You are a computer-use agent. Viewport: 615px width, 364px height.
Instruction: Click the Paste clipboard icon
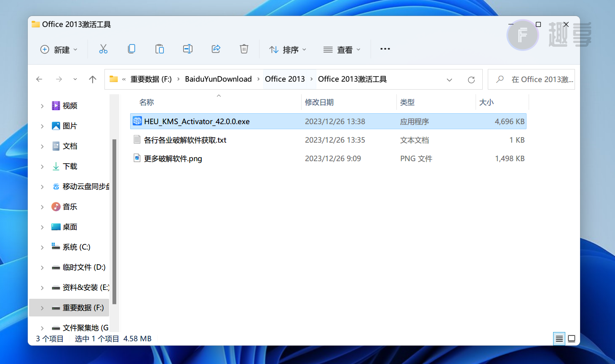coord(160,49)
